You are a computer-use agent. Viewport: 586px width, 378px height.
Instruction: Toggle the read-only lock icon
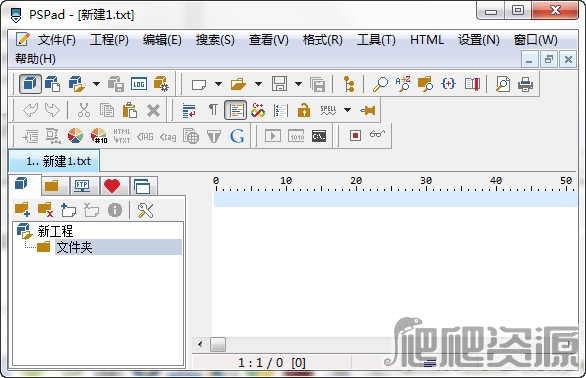304,110
